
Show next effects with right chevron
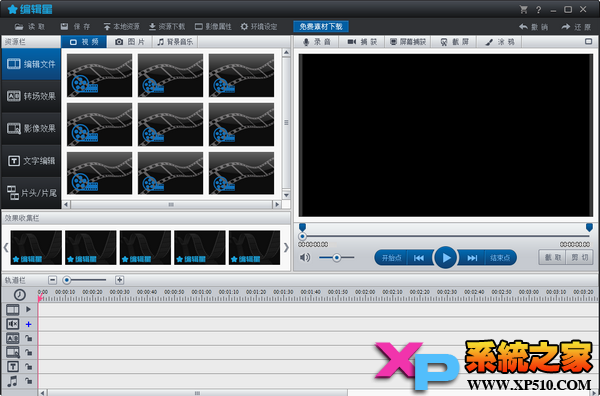tap(286, 248)
